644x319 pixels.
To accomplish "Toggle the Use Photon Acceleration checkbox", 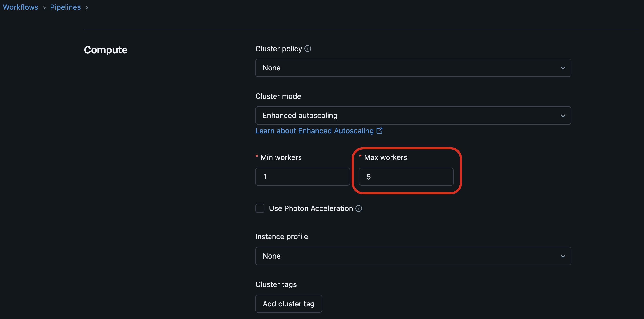I will [260, 208].
